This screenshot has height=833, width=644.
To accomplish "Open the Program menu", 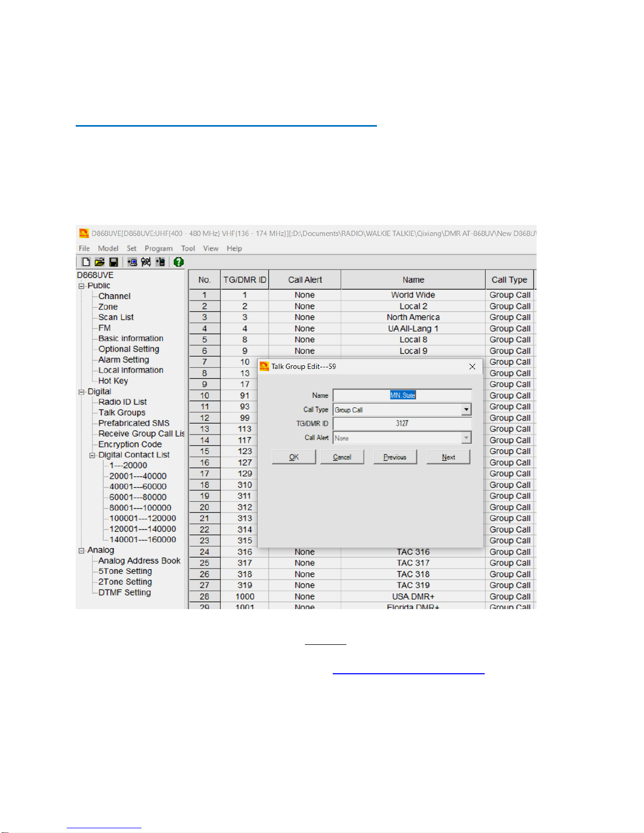I will pyautogui.click(x=158, y=249).
